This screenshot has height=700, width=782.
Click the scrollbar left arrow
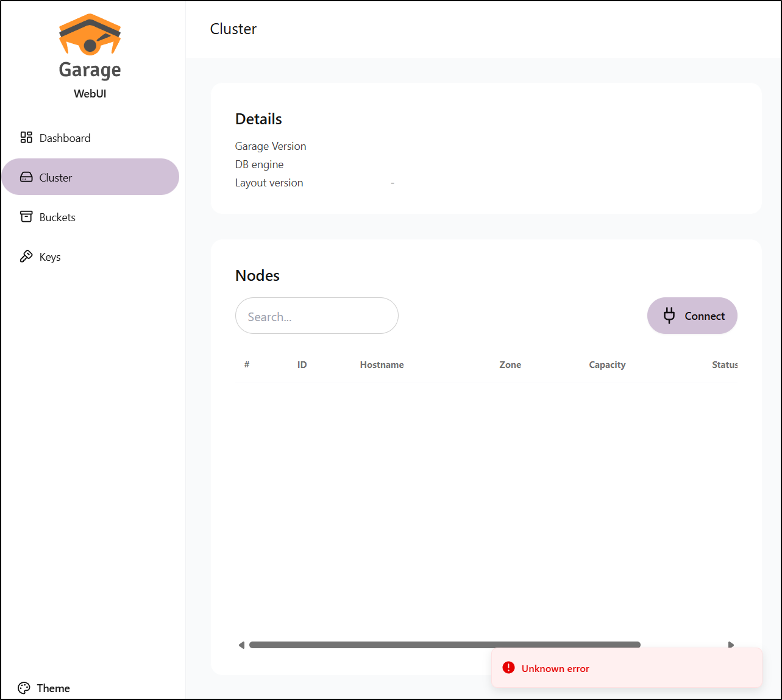click(241, 645)
